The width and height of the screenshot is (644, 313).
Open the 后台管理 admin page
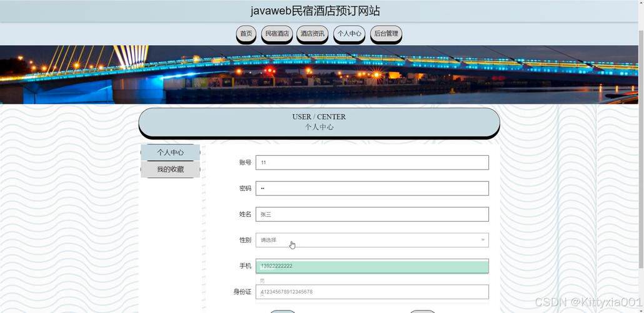pyautogui.click(x=386, y=34)
